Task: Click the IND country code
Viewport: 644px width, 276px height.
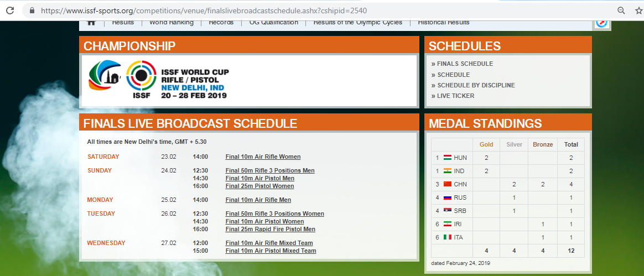Action: [x=459, y=171]
